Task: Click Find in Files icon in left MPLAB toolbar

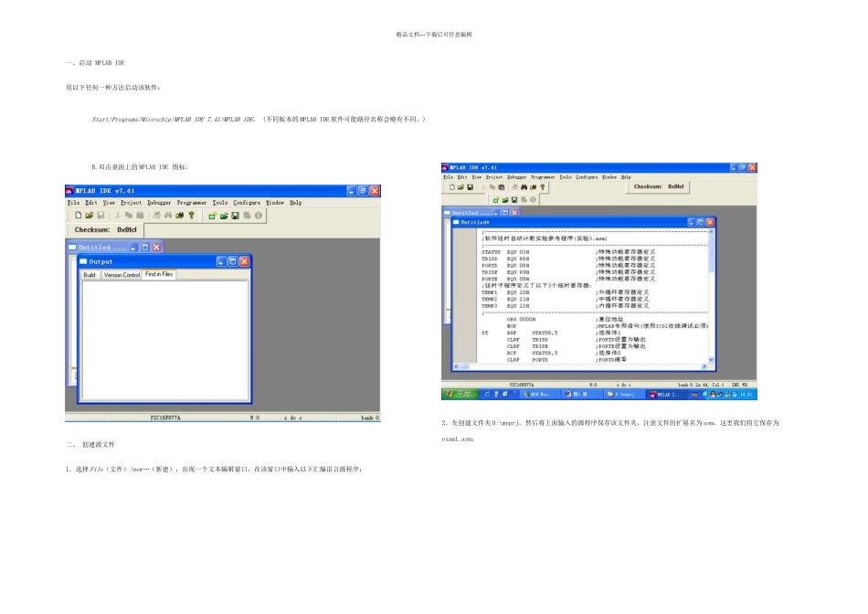Action: click(179, 216)
